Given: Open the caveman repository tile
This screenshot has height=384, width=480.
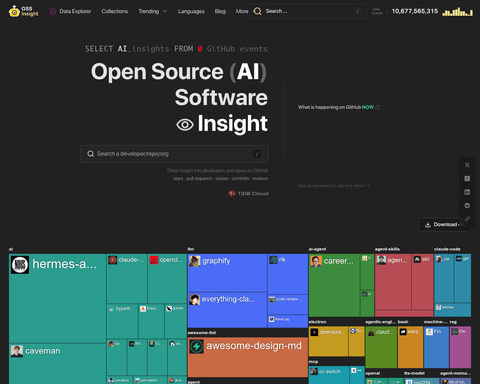Looking at the screenshot, I should (x=57, y=364).
